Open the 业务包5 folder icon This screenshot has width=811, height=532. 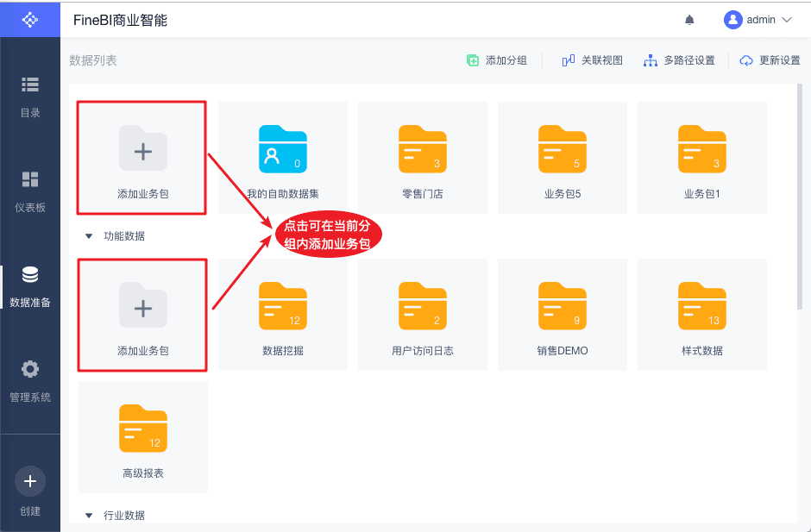click(x=563, y=149)
